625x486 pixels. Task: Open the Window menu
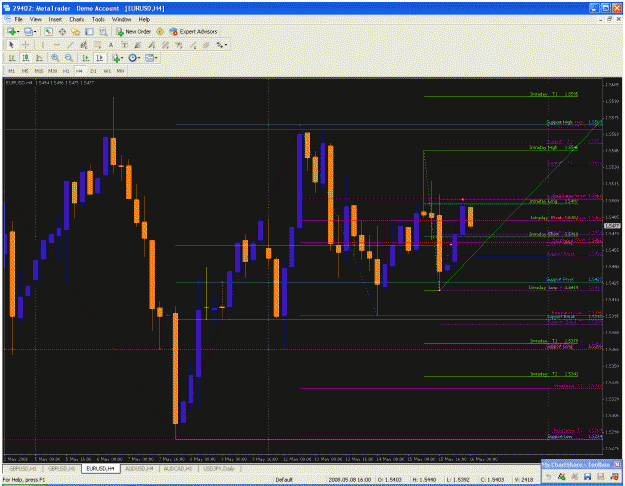click(121, 19)
